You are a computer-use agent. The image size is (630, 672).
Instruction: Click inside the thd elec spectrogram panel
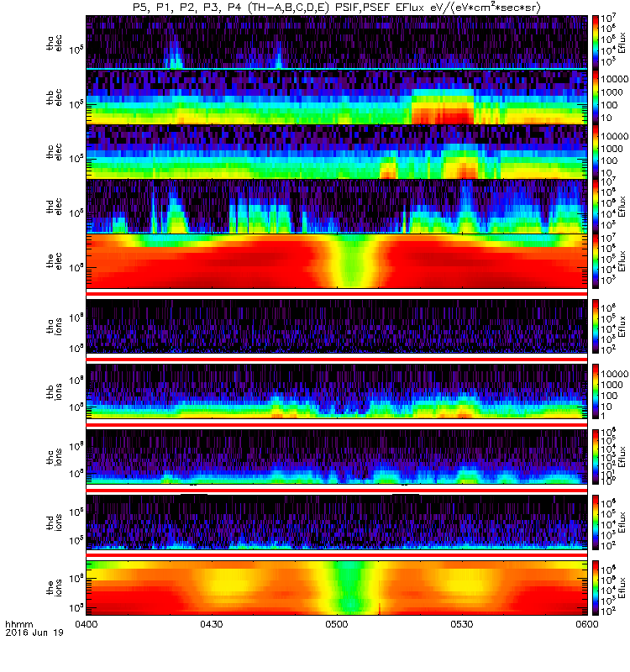coord(337,206)
